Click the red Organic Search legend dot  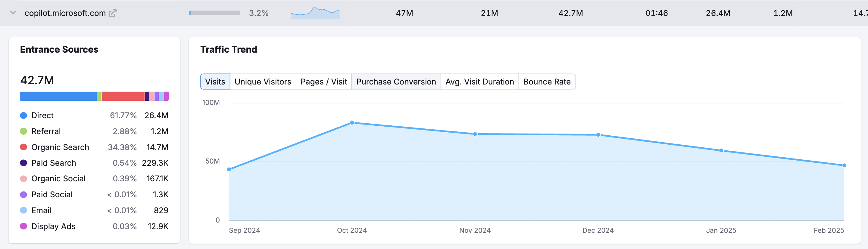pos(23,147)
